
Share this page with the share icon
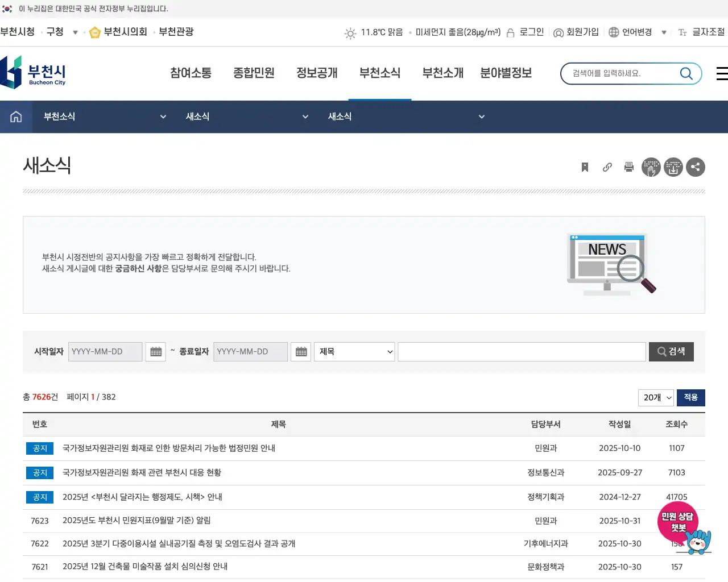pyautogui.click(x=696, y=167)
